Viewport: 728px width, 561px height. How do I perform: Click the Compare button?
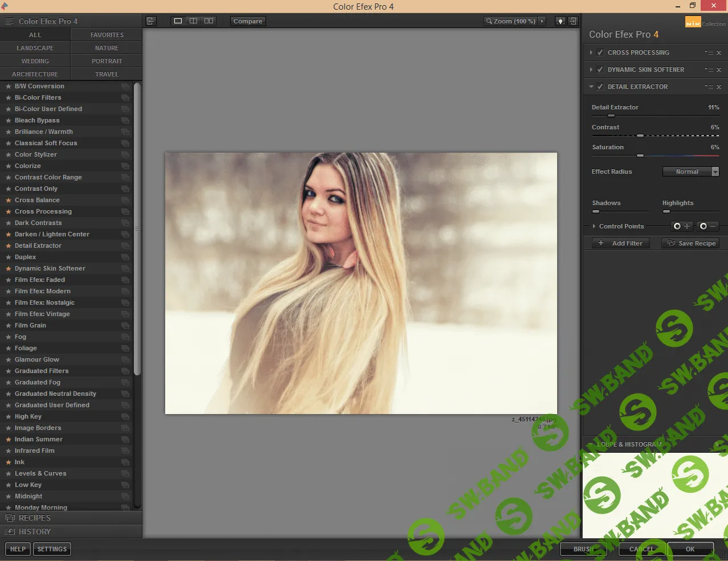pyautogui.click(x=247, y=21)
